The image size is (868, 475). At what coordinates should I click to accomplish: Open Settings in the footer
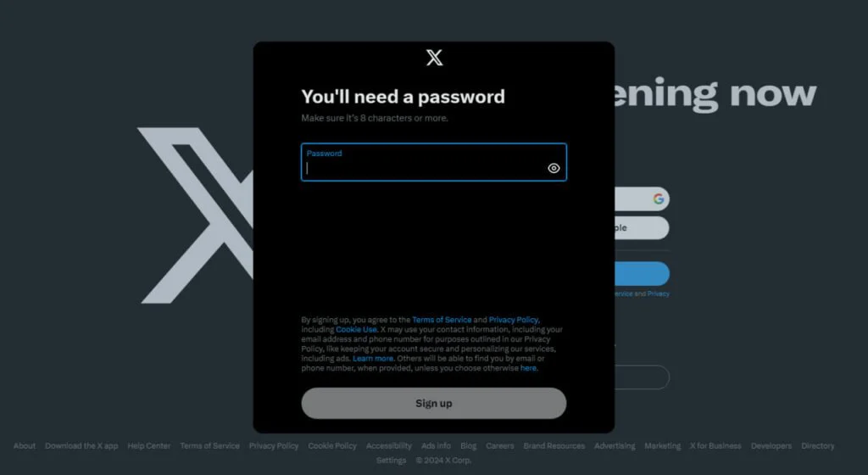(391, 460)
